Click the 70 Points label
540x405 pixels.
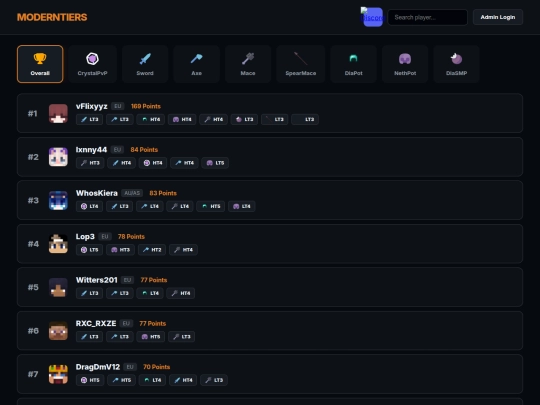click(156, 367)
